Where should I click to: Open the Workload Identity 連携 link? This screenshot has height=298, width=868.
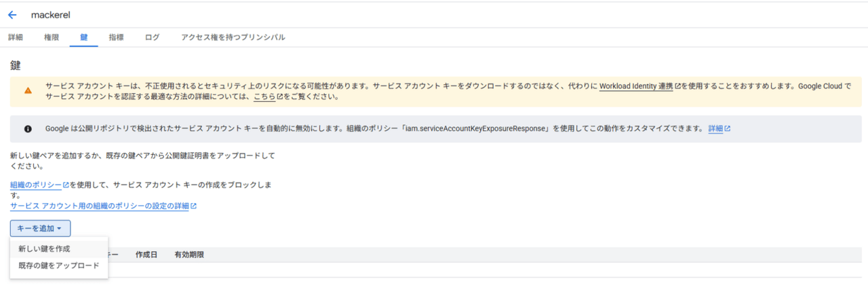tap(635, 87)
